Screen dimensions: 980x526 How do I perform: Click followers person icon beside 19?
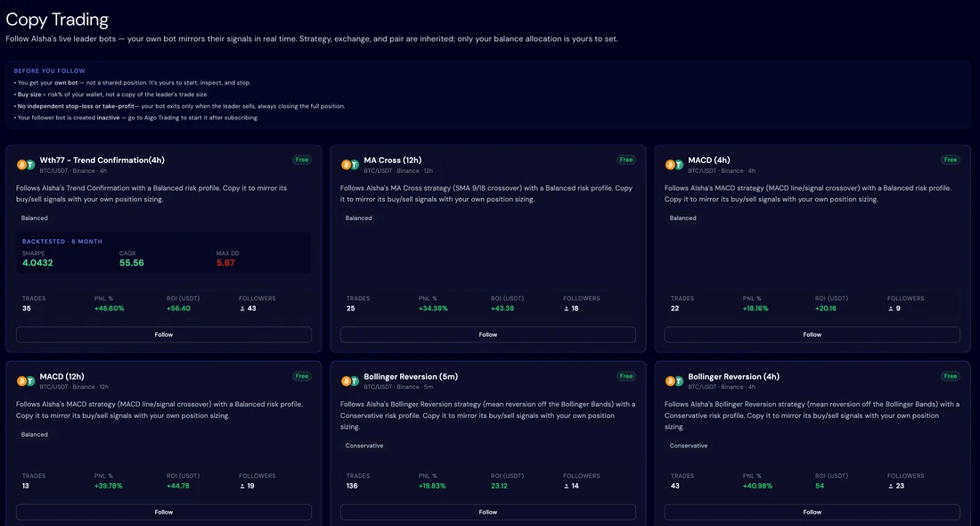(242, 486)
